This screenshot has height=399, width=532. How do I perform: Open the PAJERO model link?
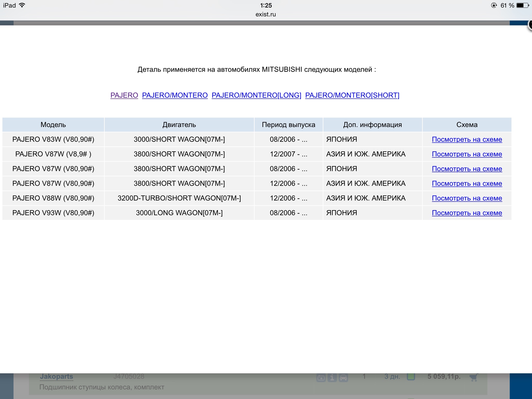click(124, 95)
